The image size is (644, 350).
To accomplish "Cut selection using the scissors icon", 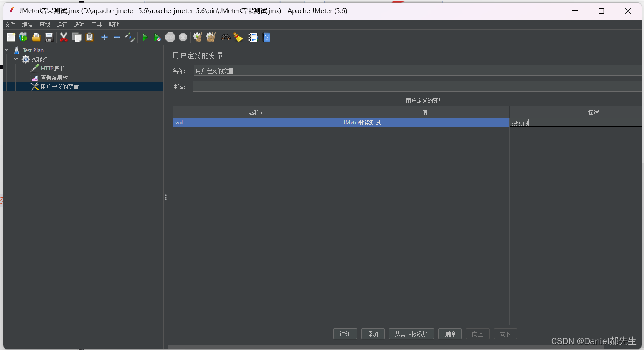I will pos(64,37).
